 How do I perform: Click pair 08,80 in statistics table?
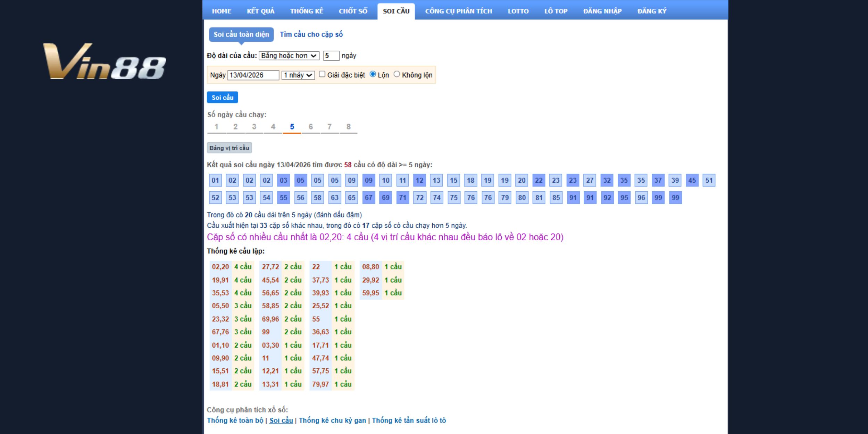pyautogui.click(x=370, y=267)
